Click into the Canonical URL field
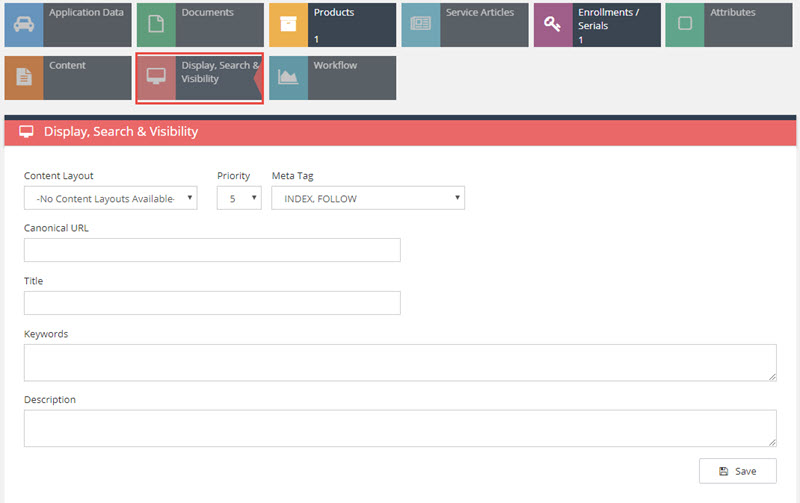The height and width of the screenshot is (503, 800). coord(212,250)
